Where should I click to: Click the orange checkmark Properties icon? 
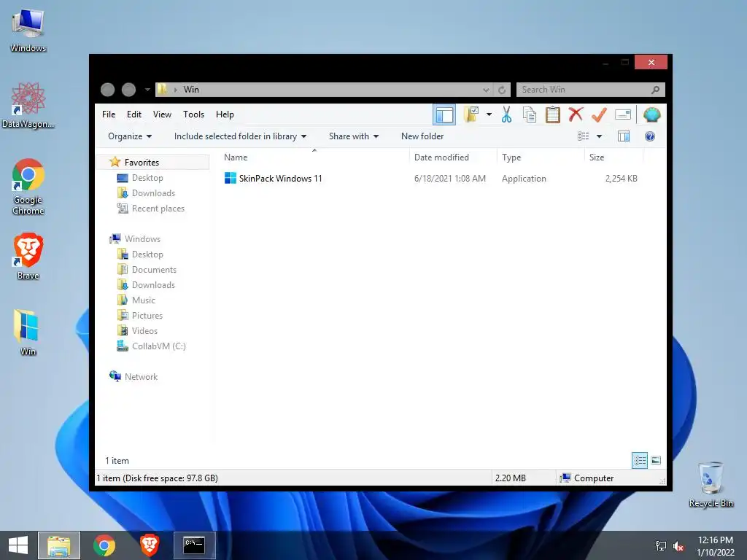[600, 114]
